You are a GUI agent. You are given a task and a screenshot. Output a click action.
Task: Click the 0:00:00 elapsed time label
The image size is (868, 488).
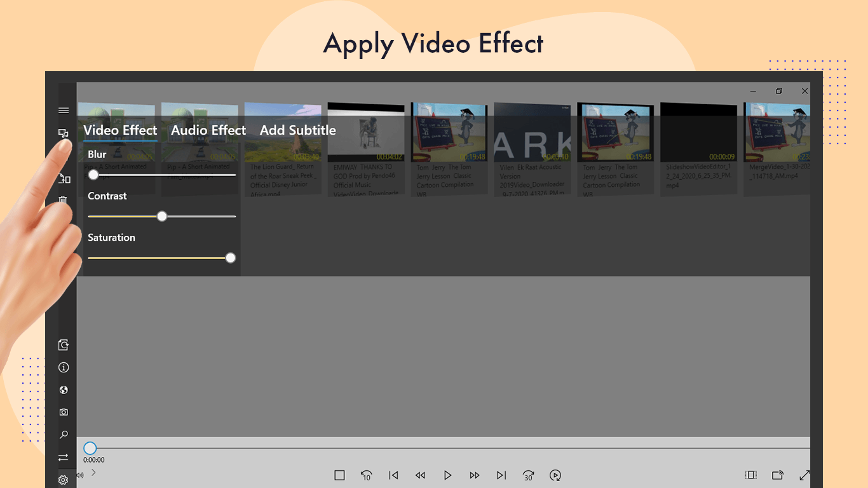tap(94, 460)
